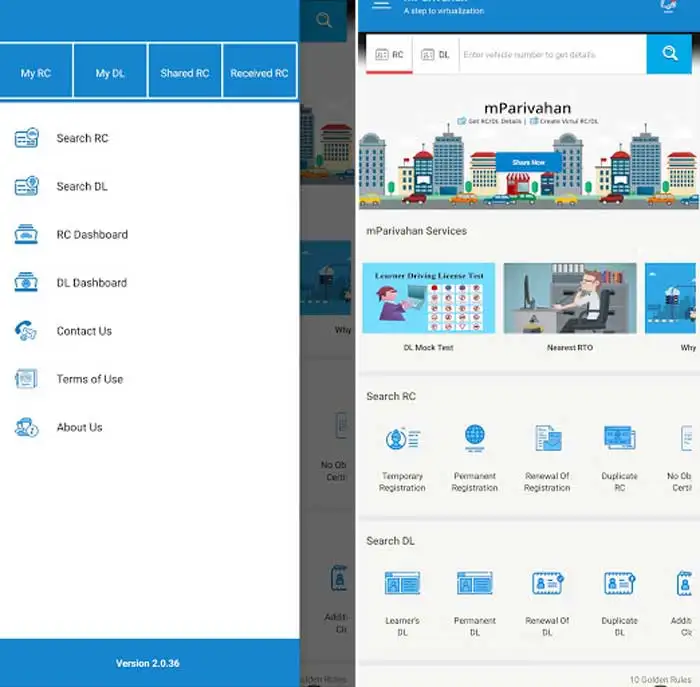Image resolution: width=700 pixels, height=687 pixels.
Task: Select the Temporary Registration icon
Action: coord(403,439)
